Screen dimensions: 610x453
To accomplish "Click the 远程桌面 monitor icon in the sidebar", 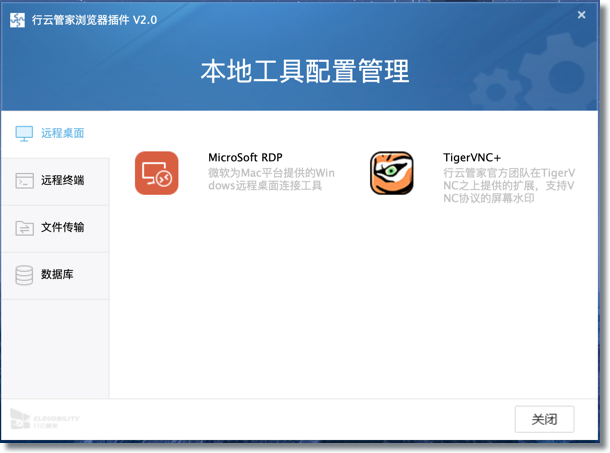I will point(24,133).
